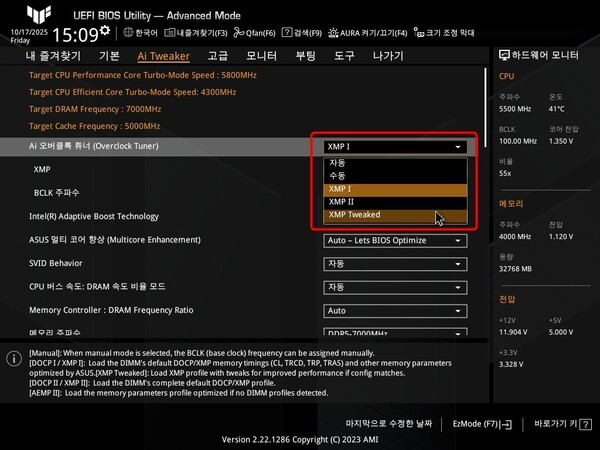The image size is (600, 450).
Task: Open ASUS Multicore Enhancement dropdown
Action: click(395, 241)
